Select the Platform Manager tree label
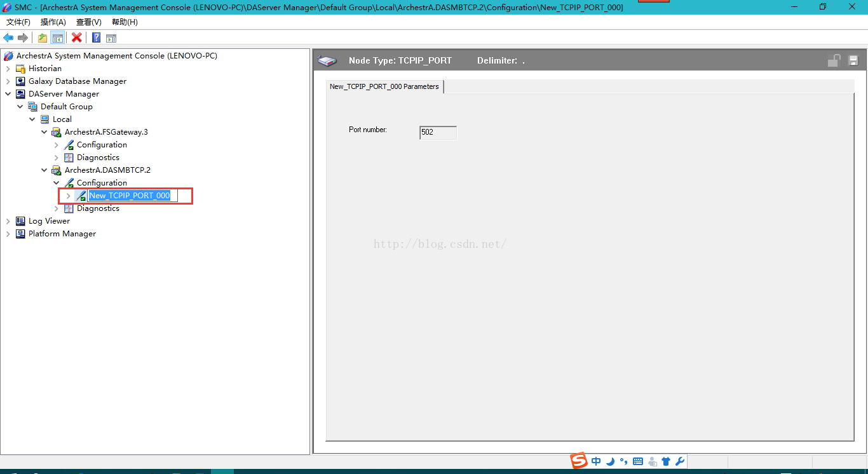The height and width of the screenshot is (474, 868). pyautogui.click(x=62, y=234)
